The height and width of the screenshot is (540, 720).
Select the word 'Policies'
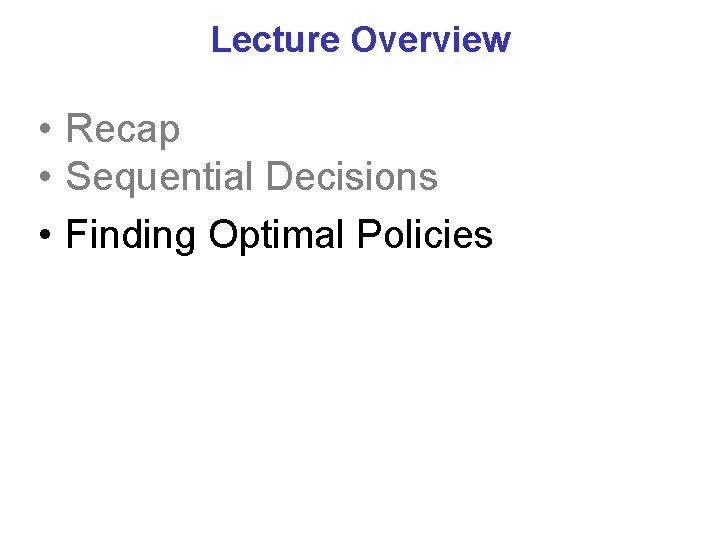coord(425,234)
